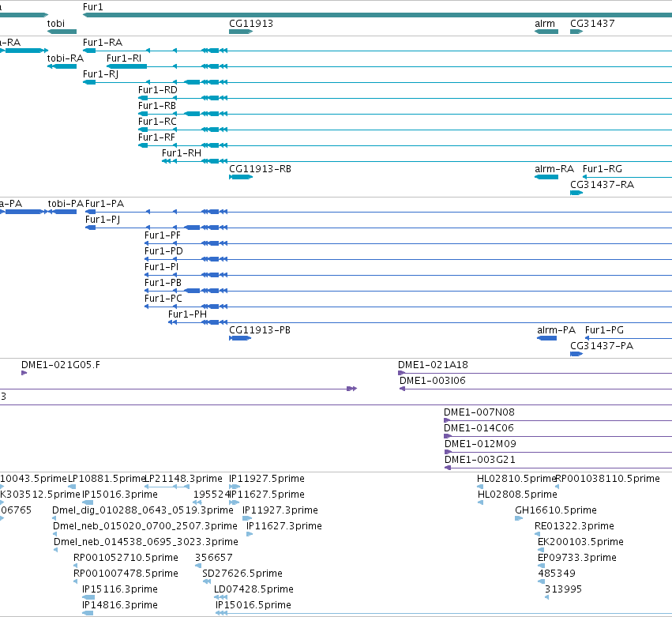Screen dimensions: 672x617
Task: Click the Fur1-PI protein label
Action: (162, 267)
